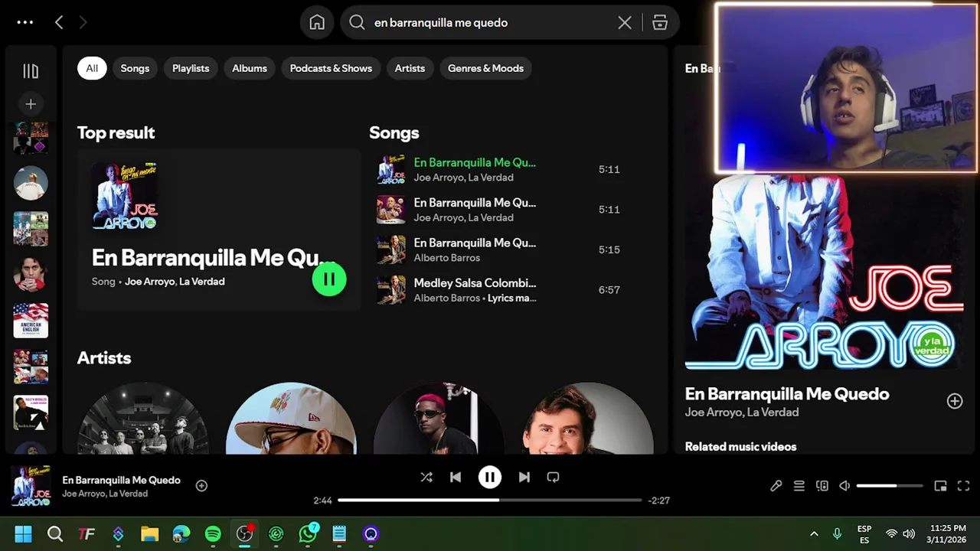Open the En Barranquilla Me Quedo title in the player bar
The width and height of the screenshot is (980, 551).
click(121, 480)
